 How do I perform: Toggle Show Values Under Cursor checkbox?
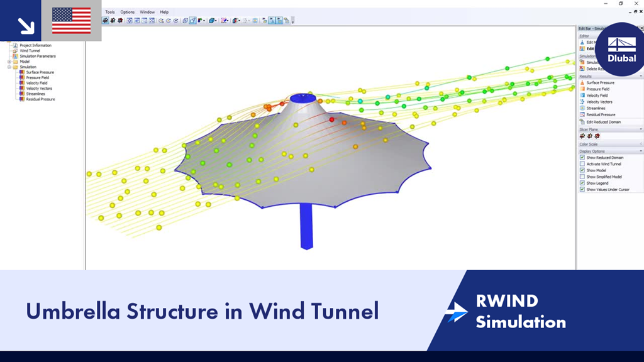582,190
